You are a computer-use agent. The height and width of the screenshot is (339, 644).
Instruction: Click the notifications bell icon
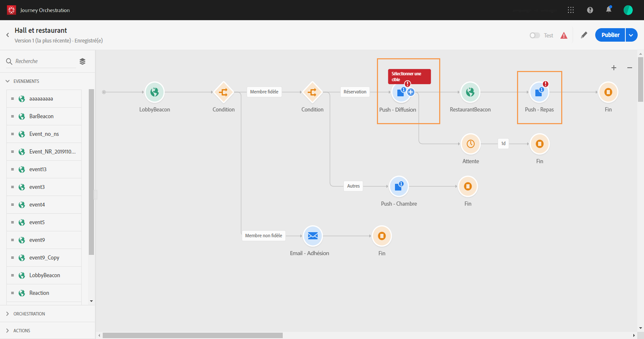click(609, 10)
